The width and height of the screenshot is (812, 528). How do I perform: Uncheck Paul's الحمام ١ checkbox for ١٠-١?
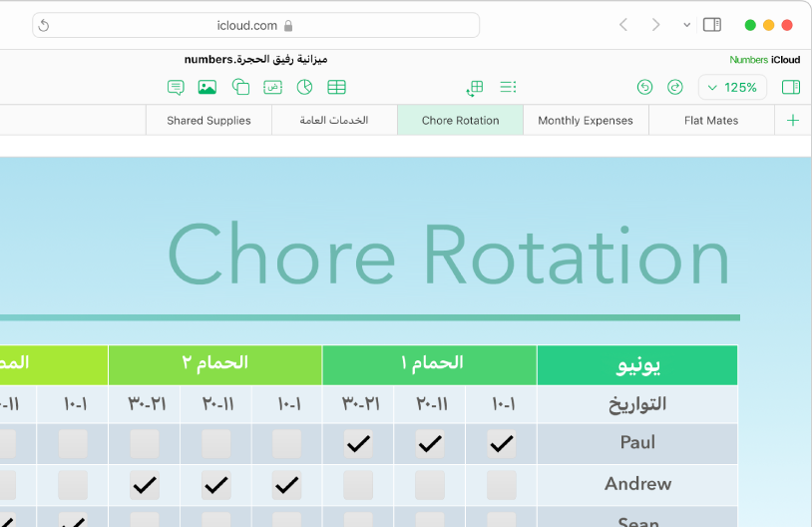tap(502, 444)
